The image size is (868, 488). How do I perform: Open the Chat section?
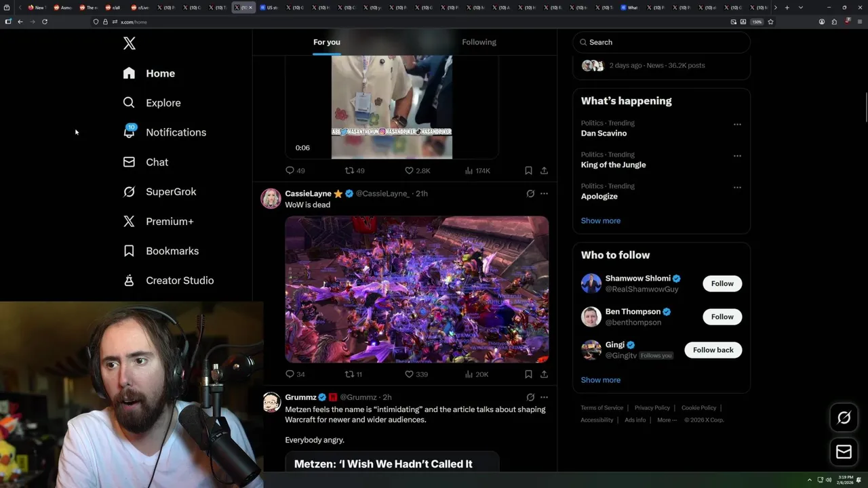click(x=146, y=162)
